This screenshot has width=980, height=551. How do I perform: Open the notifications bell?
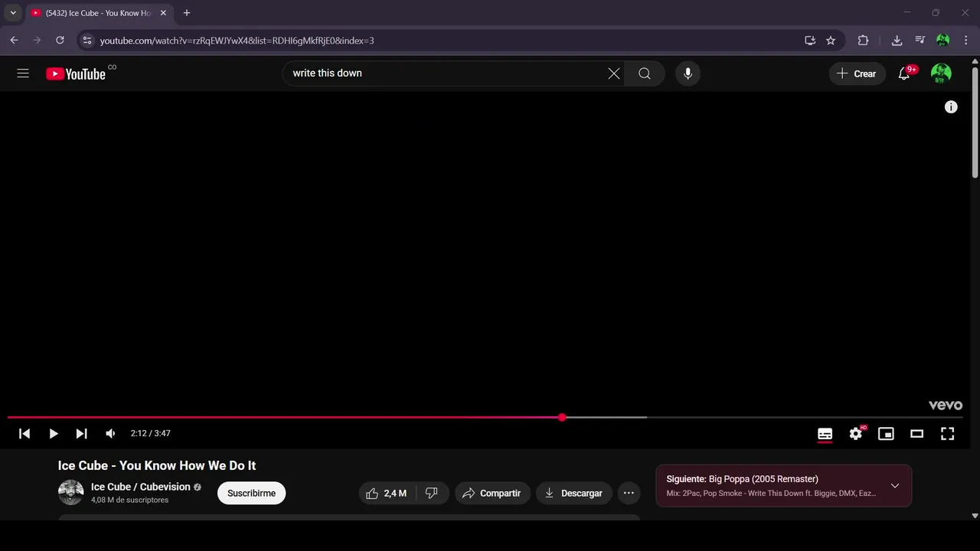click(x=904, y=73)
